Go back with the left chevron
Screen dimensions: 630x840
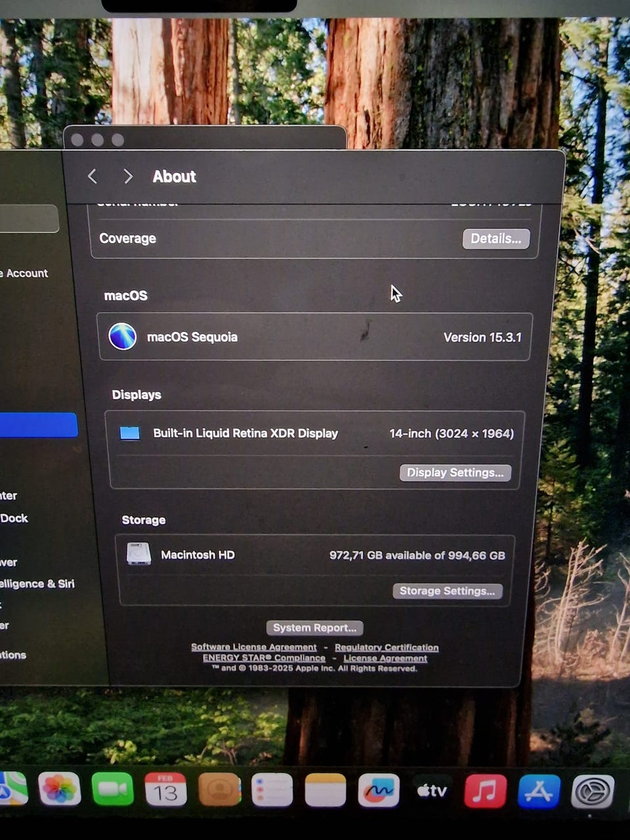(93, 176)
